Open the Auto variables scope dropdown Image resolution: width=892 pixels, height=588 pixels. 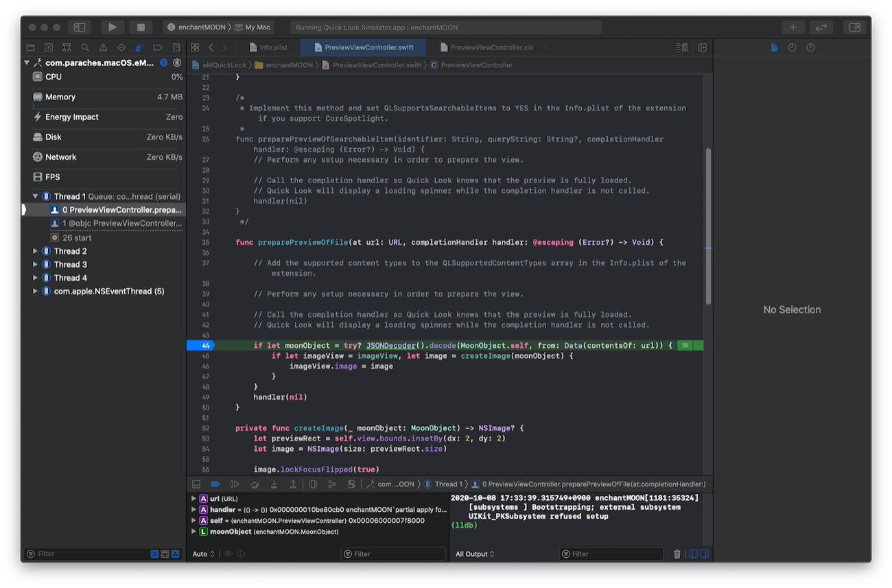pos(204,554)
